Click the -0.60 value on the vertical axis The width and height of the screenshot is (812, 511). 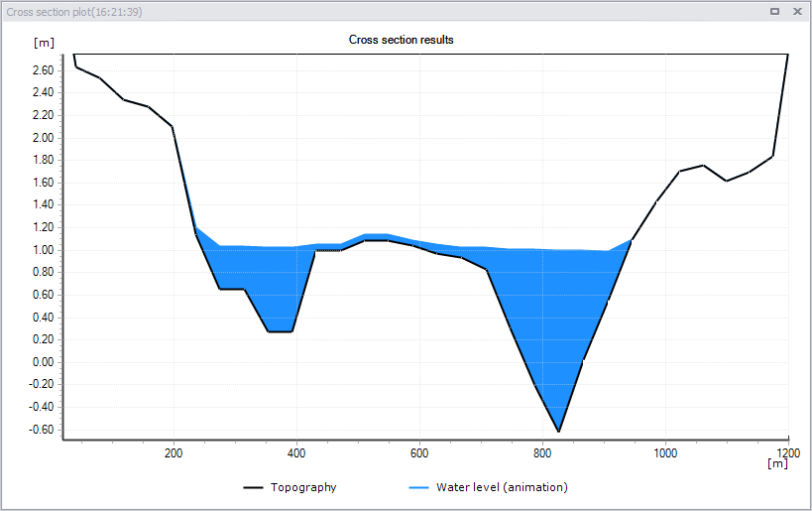click(42, 430)
